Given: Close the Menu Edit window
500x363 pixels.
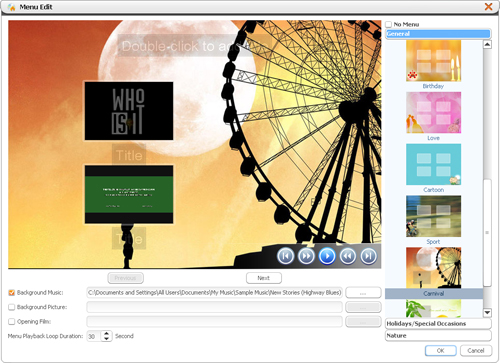Looking at the screenshot, I should click(488, 7).
